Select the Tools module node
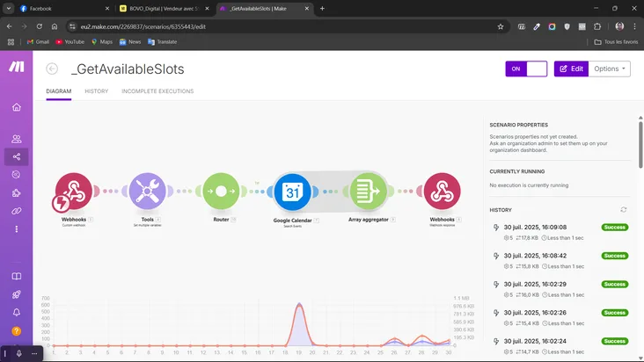The height and width of the screenshot is (362, 644). tap(147, 192)
